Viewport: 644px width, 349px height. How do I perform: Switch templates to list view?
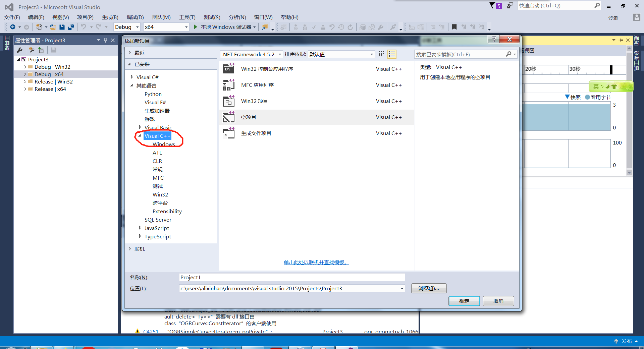(x=392, y=54)
